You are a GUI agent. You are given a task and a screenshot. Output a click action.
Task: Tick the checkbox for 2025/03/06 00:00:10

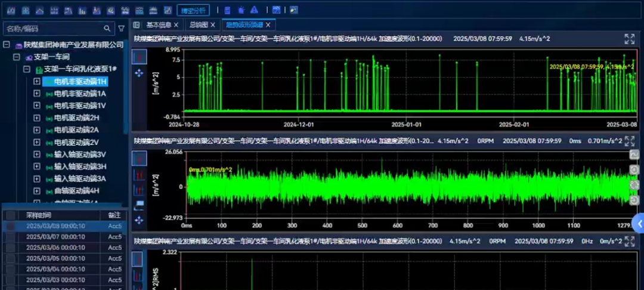(11, 248)
